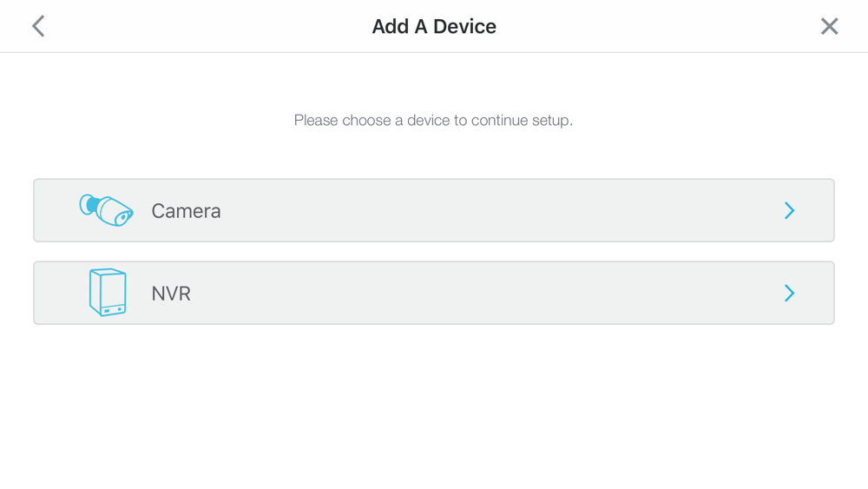Image resolution: width=868 pixels, height=489 pixels.
Task: Click the Add A Device title
Action: (434, 26)
